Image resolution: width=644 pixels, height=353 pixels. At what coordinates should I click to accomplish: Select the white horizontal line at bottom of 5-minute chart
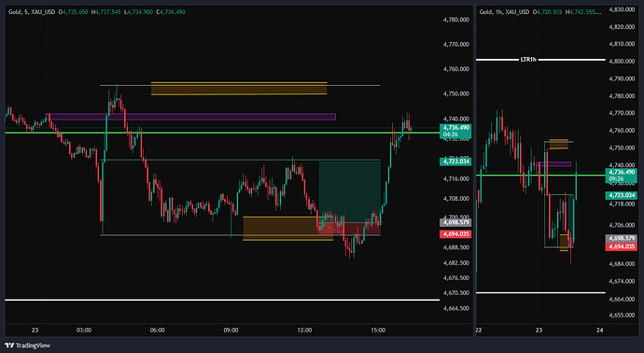click(222, 300)
